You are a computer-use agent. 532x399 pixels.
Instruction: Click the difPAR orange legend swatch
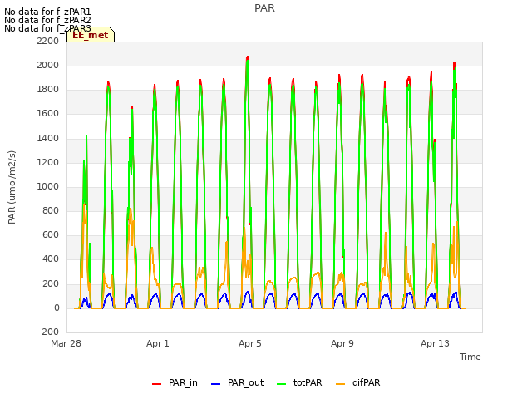(340, 384)
